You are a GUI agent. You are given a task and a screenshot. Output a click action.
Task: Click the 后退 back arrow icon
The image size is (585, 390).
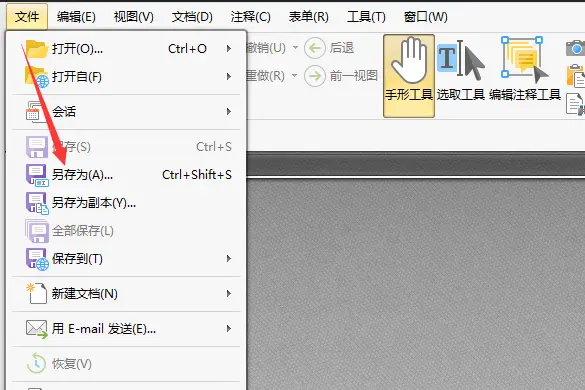(315, 48)
